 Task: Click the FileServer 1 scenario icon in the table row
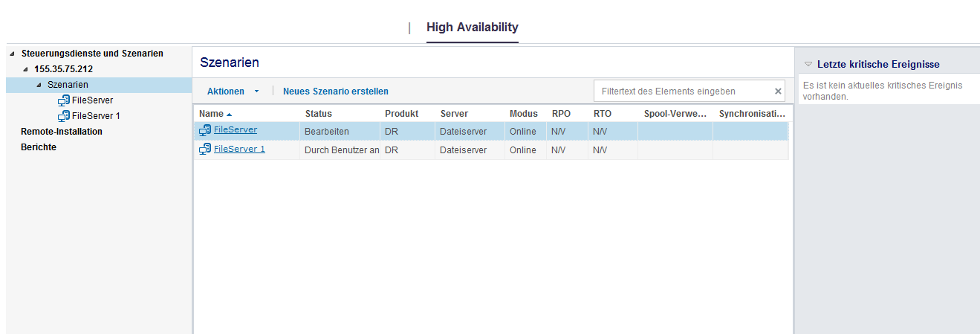(x=205, y=150)
